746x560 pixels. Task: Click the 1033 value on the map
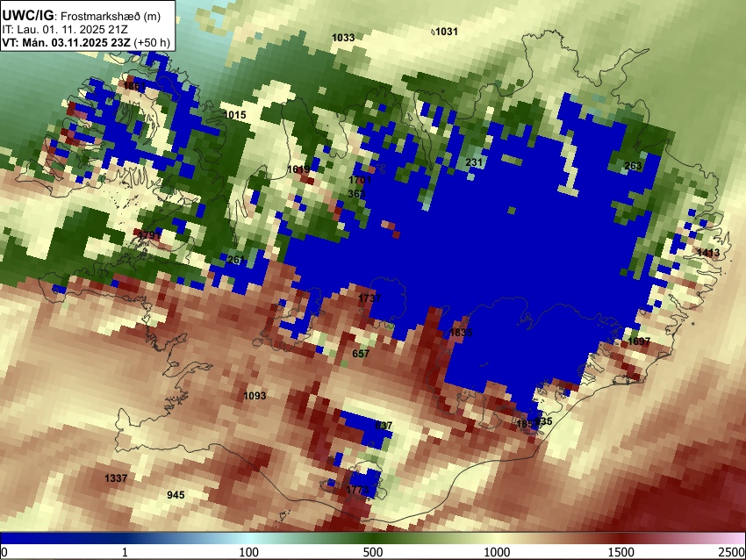[343, 38]
